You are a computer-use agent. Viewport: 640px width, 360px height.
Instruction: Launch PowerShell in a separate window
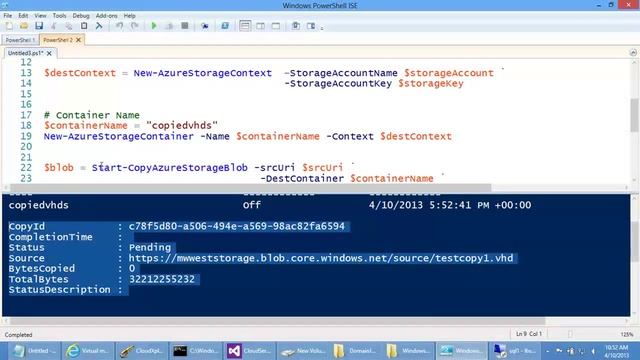(x=224, y=26)
